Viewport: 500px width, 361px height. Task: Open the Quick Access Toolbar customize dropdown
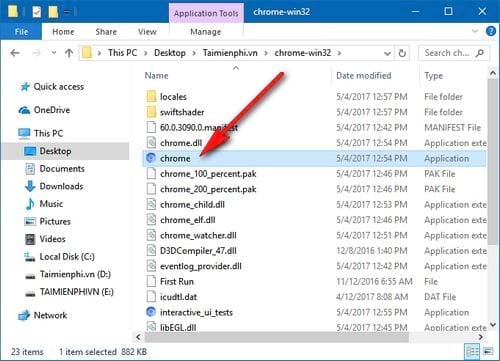[x=67, y=12]
